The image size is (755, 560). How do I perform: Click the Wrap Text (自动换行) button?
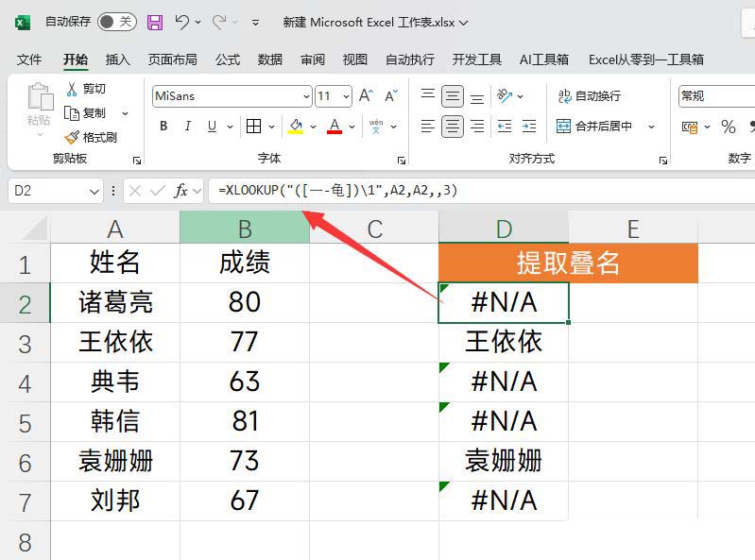pyautogui.click(x=589, y=96)
